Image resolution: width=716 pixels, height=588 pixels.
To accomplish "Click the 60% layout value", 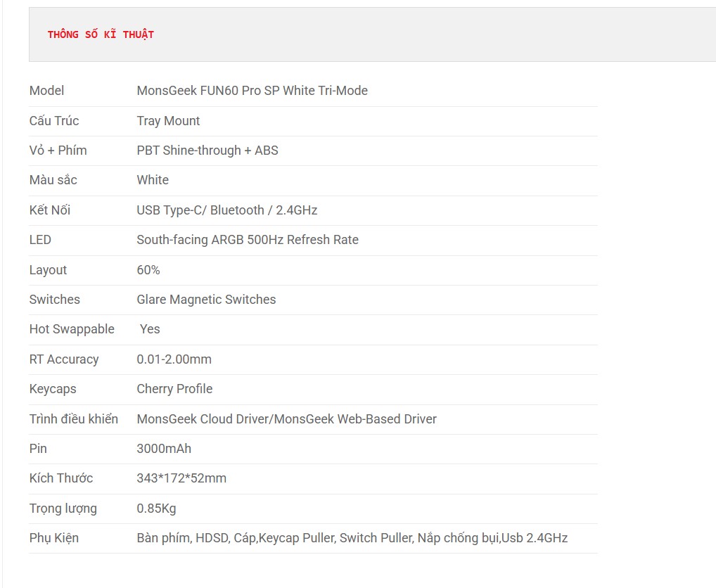I will [x=148, y=270].
